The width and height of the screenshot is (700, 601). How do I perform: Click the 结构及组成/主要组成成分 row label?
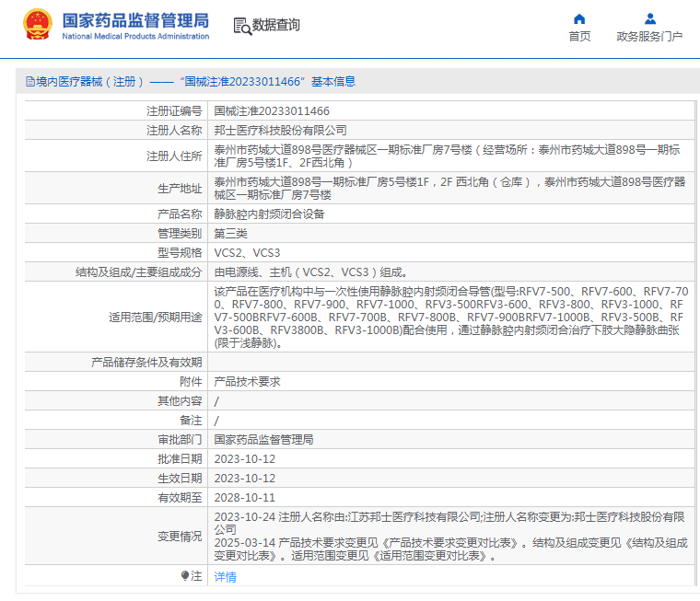tap(138, 272)
